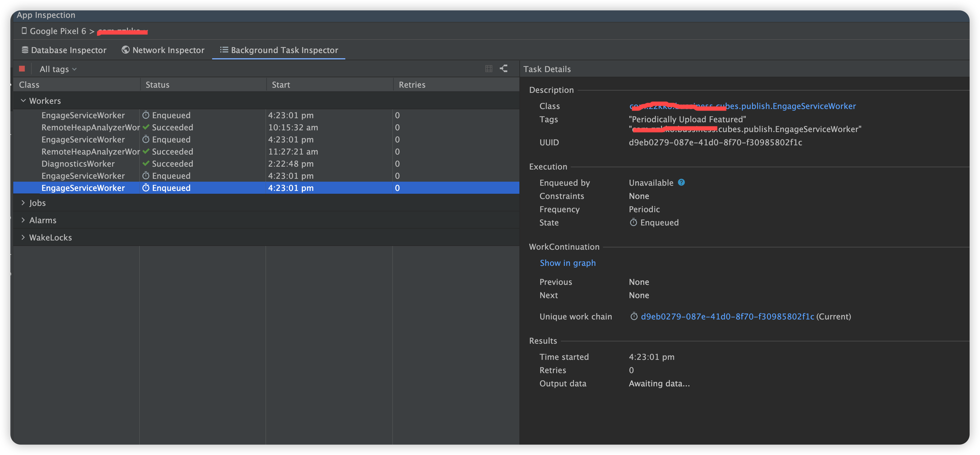
Task: Switch to graph view icon
Action: pyautogui.click(x=504, y=69)
